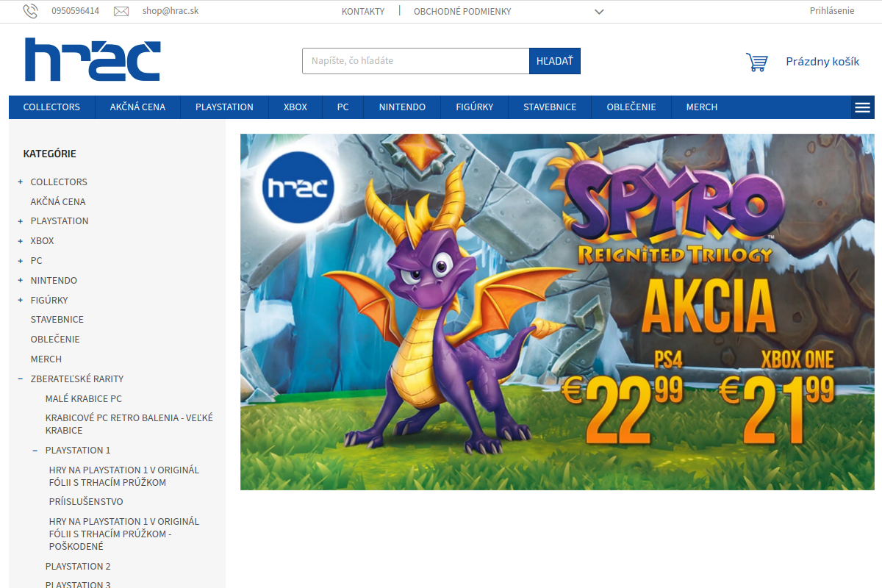Open NINTENDO in the navigation bar
Viewport: 882px width, 588px height.
click(x=402, y=107)
